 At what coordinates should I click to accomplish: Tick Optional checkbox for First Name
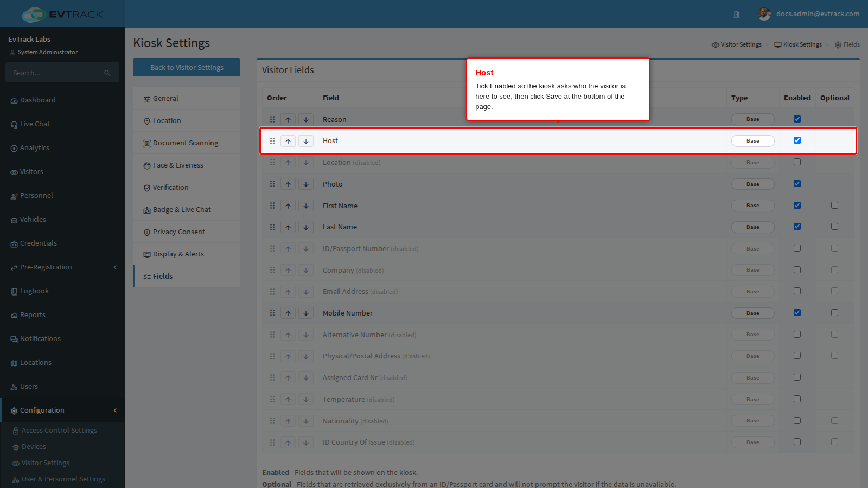point(834,206)
